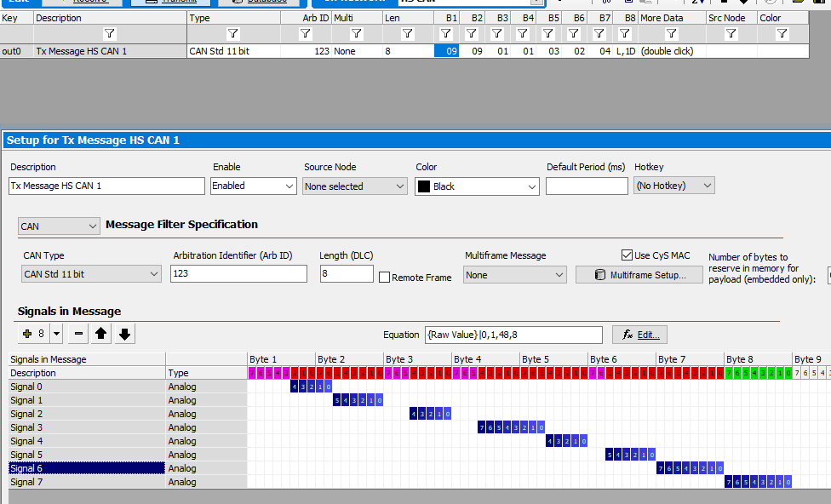Click the Arb ID cell showing 123
Viewport: 831px width, 504px height.
[306, 51]
